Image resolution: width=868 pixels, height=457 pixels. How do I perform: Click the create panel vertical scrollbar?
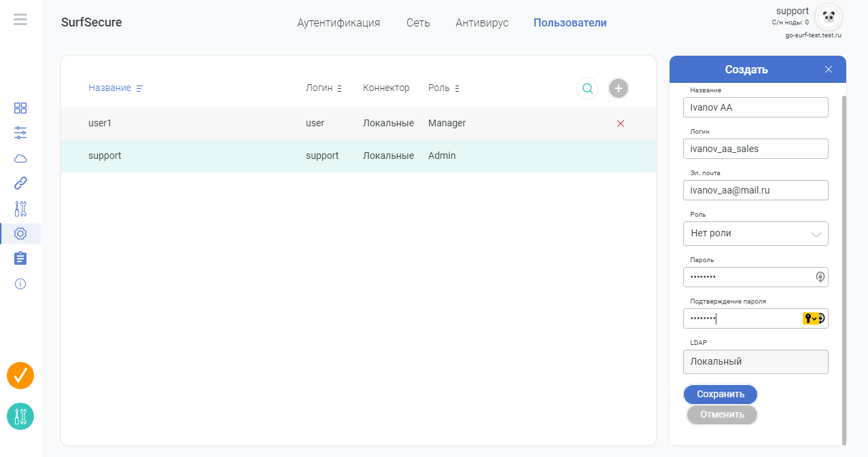click(x=844, y=270)
